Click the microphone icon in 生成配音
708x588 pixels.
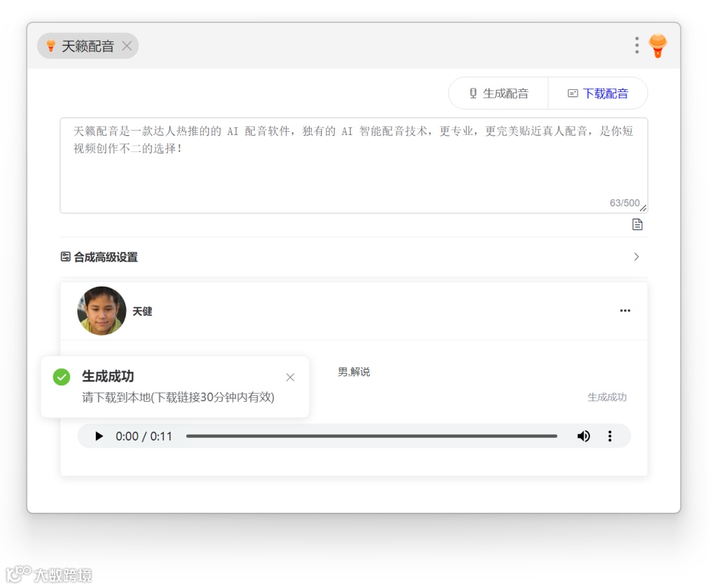(x=473, y=94)
